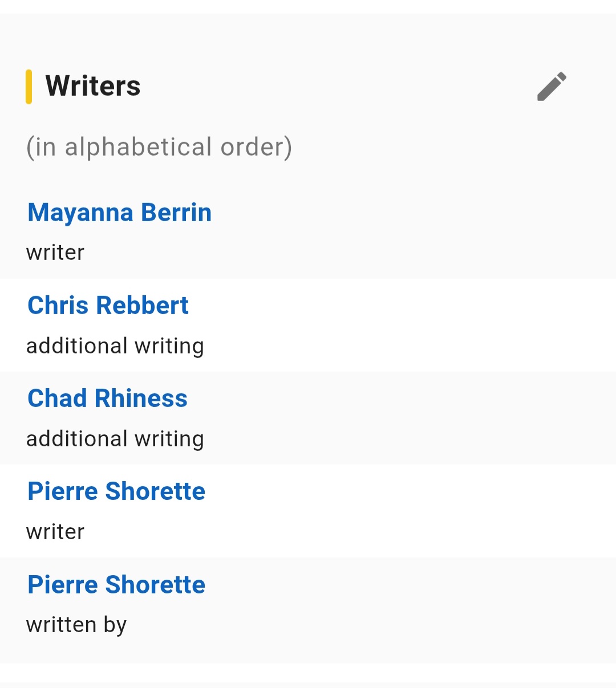Click the pencil edit icon beside Writers
Viewport: 616px width, 688px height.
tap(552, 87)
